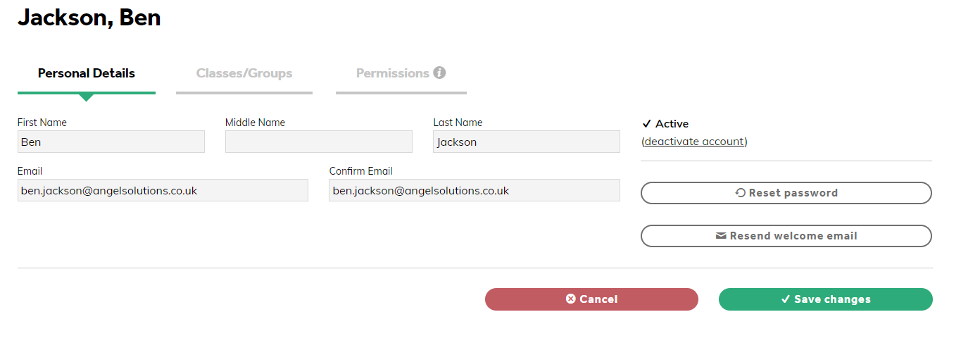Click the Reset password button
The width and height of the screenshot is (980, 343).
coord(786,193)
